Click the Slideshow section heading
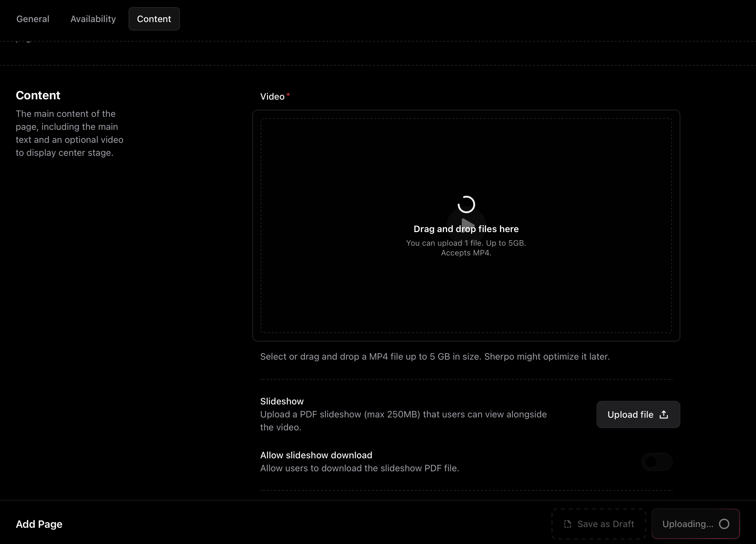Screen dimensions: 756x544 (282, 401)
